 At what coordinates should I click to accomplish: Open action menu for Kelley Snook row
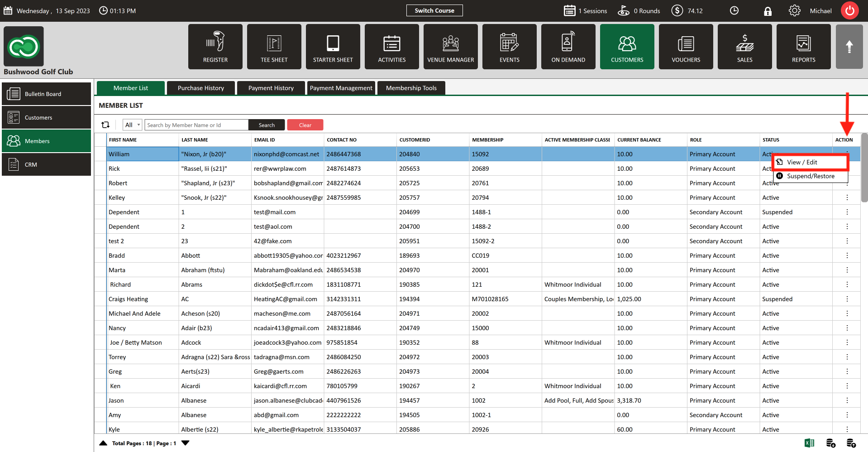click(x=847, y=197)
